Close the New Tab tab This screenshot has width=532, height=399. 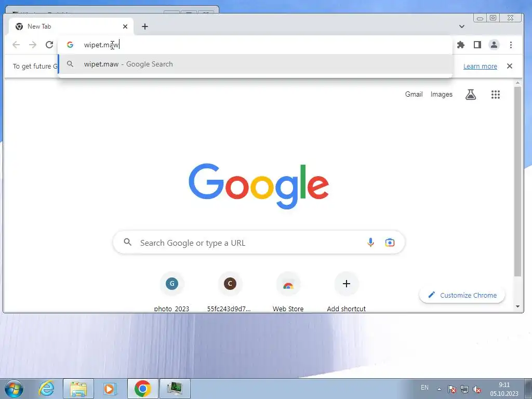click(125, 26)
